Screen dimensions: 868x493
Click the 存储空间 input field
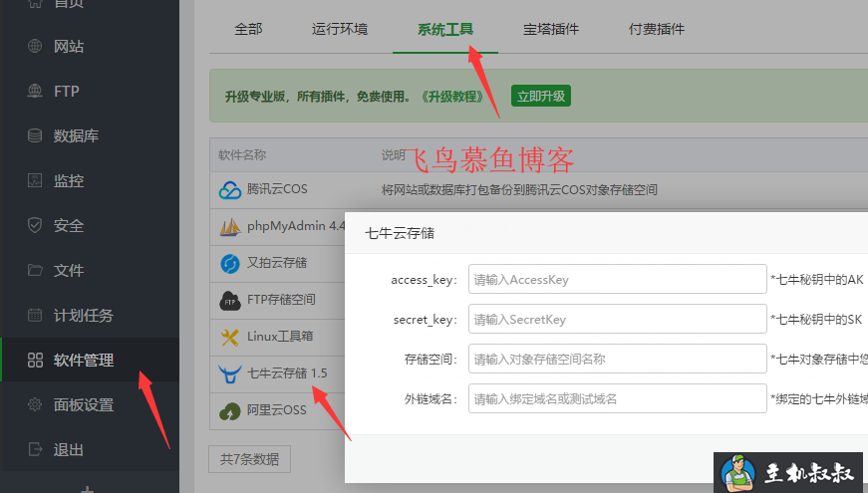[617, 360]
